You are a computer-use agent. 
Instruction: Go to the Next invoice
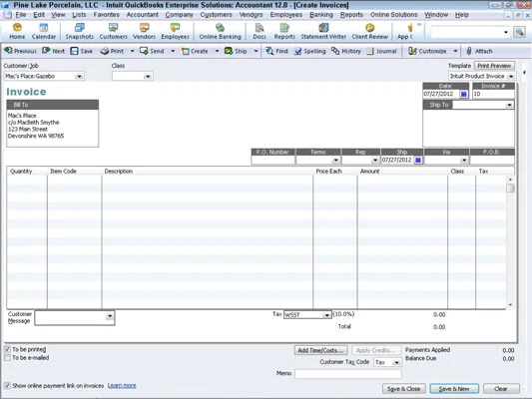pyautogui.click(x=53, y=51)
